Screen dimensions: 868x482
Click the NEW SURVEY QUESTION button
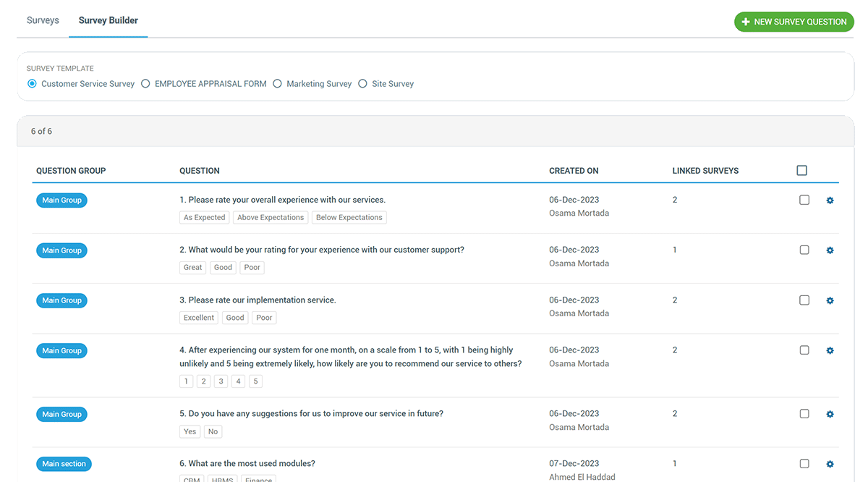point(793,22)
